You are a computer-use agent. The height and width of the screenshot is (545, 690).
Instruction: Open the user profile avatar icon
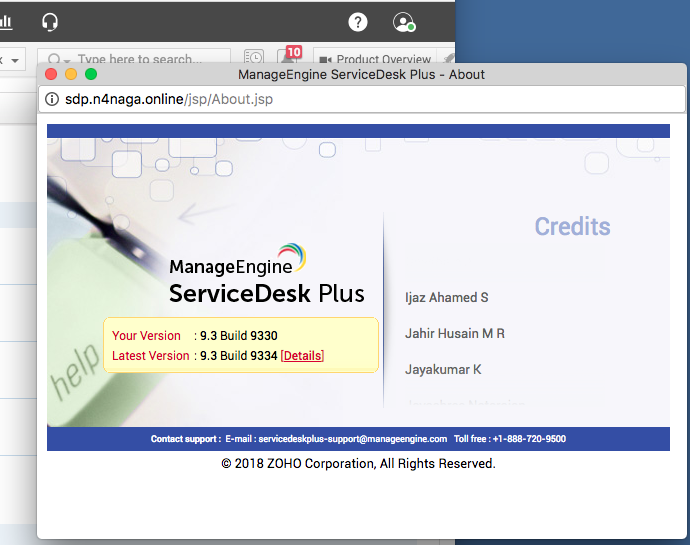[x=404, y=22]
